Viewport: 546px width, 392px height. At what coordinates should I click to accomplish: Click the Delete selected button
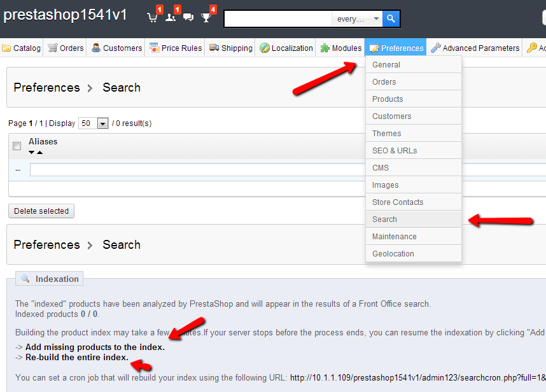click(41, 211)
